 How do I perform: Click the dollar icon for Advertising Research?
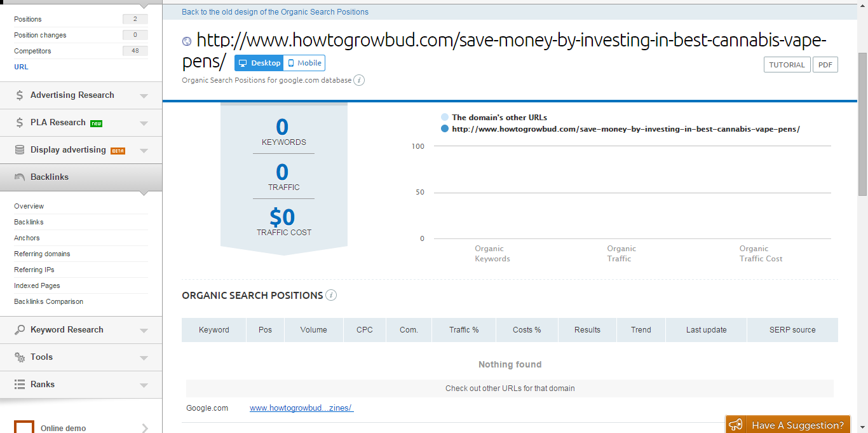click(x=20, y=95)
